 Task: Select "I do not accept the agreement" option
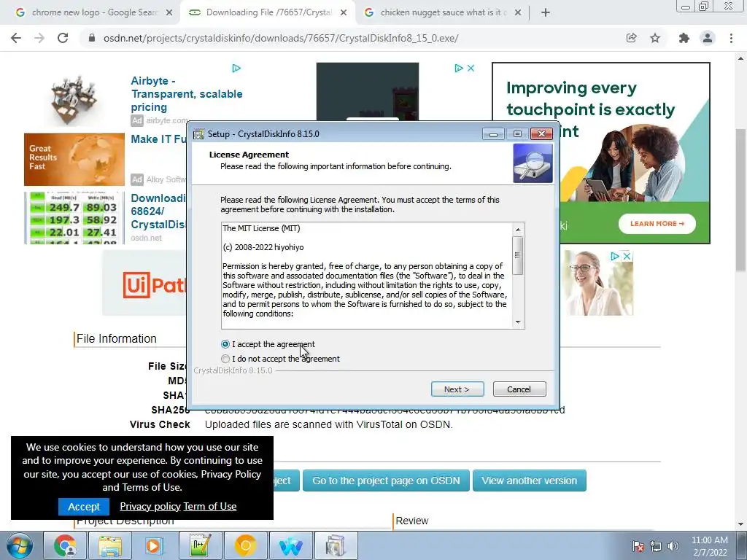point(225,359)
